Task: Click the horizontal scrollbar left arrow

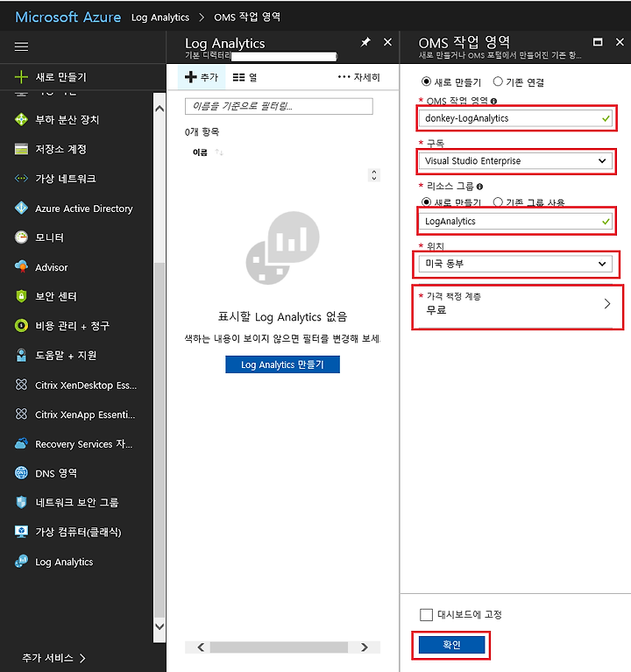Action: pyautogui.click(x=201, y=647)
